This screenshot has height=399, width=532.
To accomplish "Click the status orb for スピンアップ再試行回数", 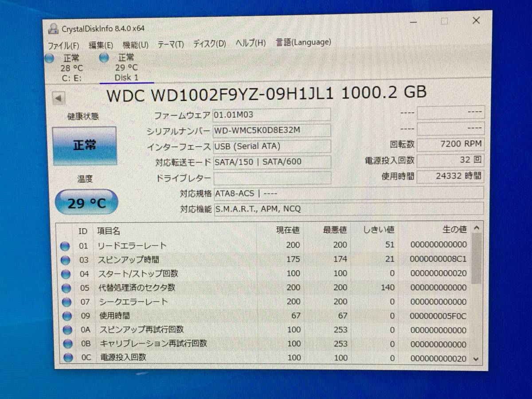I will pyautogui.click(x=67, y=330).
